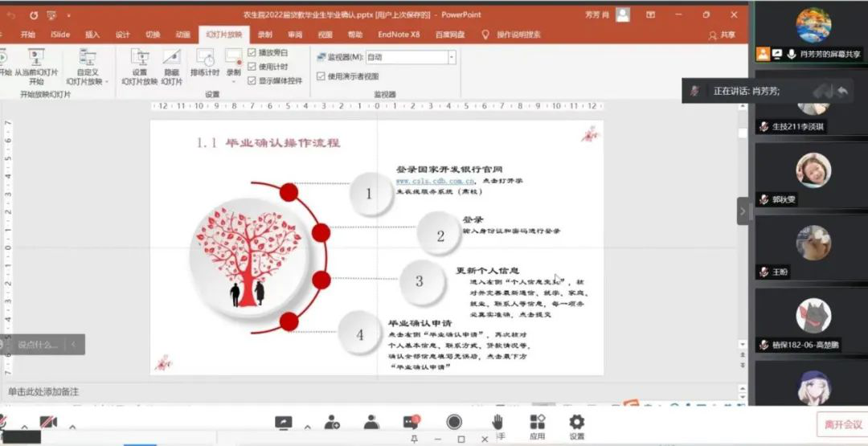Open the 审阅 ribbon tab
The height and width of the screenshot is (446, 868).
coord(295,35)
